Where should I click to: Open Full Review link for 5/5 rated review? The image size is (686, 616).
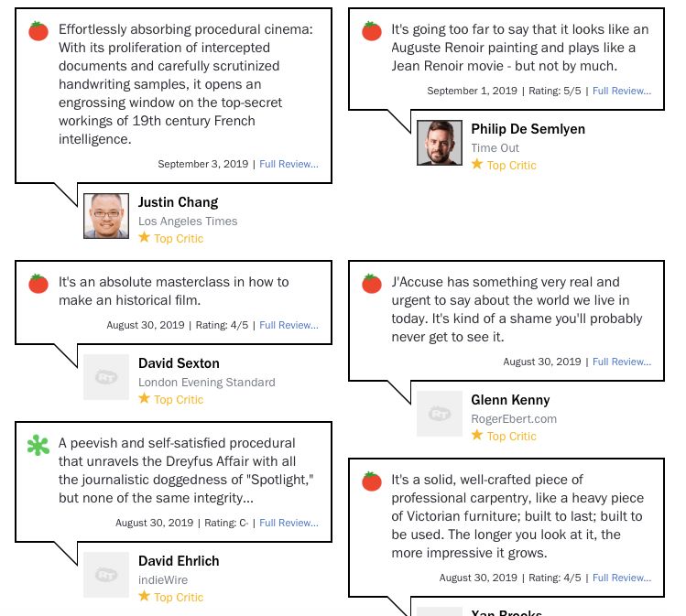click(x=622, y=91)
